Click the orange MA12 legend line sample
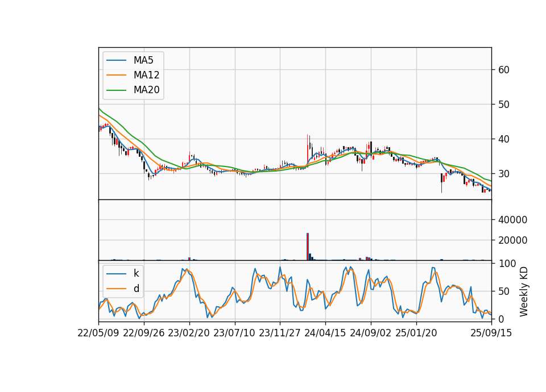 (116, 75)
